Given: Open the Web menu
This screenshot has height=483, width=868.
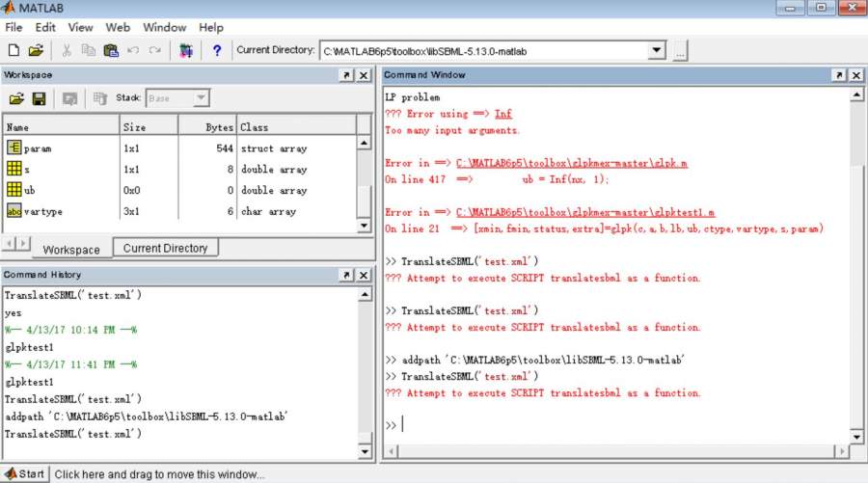Looking at the screenshot, I should 118,27.
